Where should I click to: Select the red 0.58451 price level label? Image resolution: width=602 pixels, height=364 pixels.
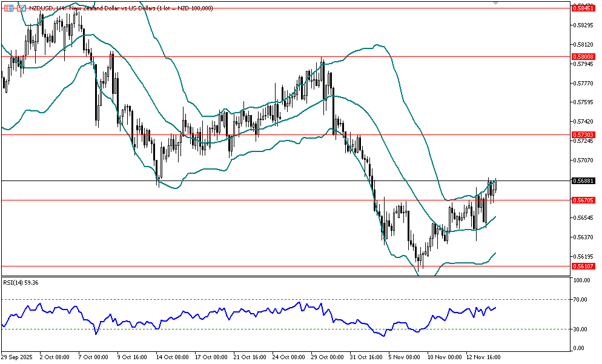pos(583,8)
